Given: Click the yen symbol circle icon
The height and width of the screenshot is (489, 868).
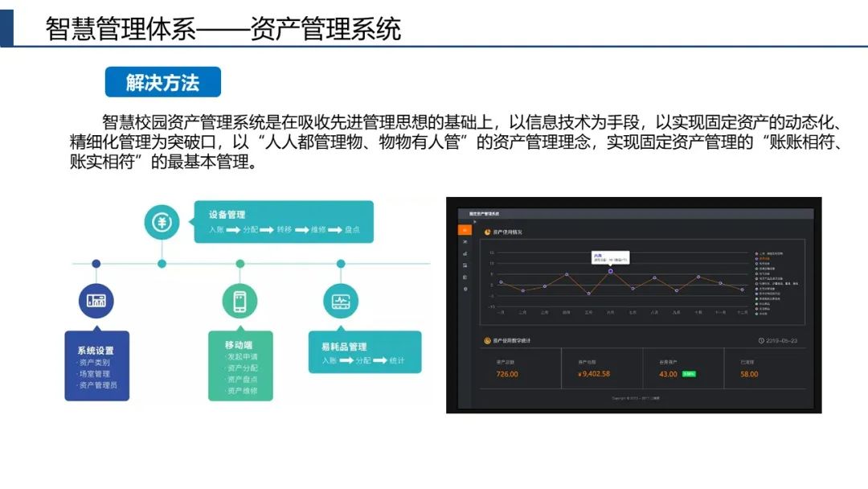Looking at the screenshot, I should click(162, 223).
